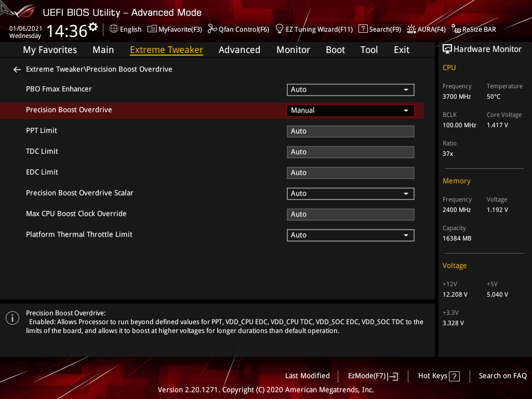The height and width of the screenshot is (399, 532).
Task: Click the Hot Keys question mark icon
Action: point(454,376)
